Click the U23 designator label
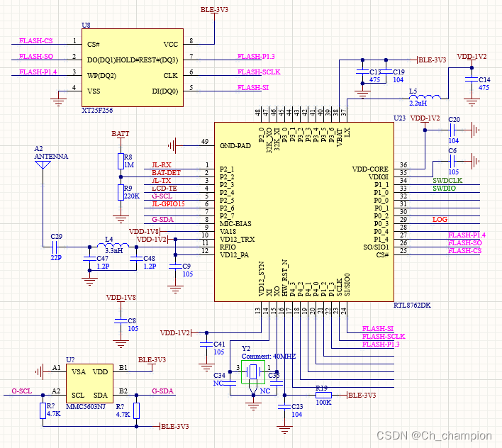 (x=400, y=118)
